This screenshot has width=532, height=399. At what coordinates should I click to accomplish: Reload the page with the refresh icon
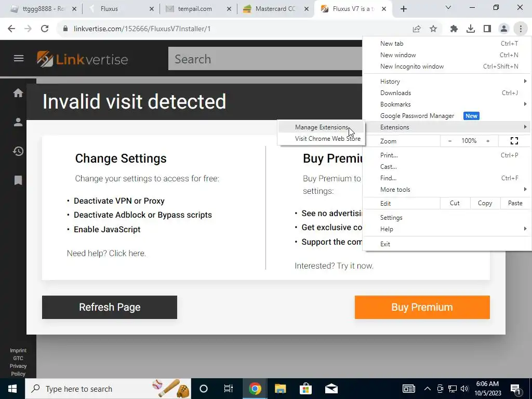click(45, 29)
